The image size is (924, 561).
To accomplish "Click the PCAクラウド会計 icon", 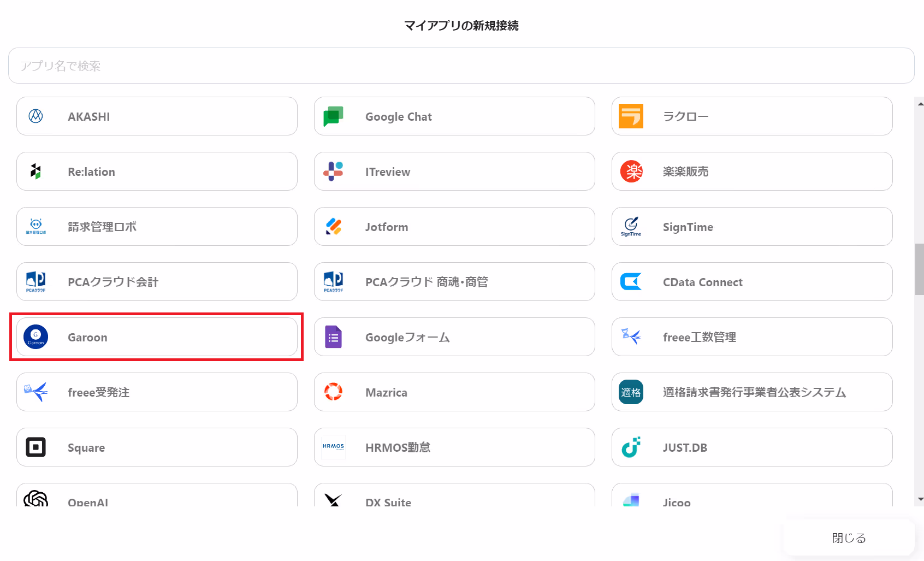I will (35, 281).
